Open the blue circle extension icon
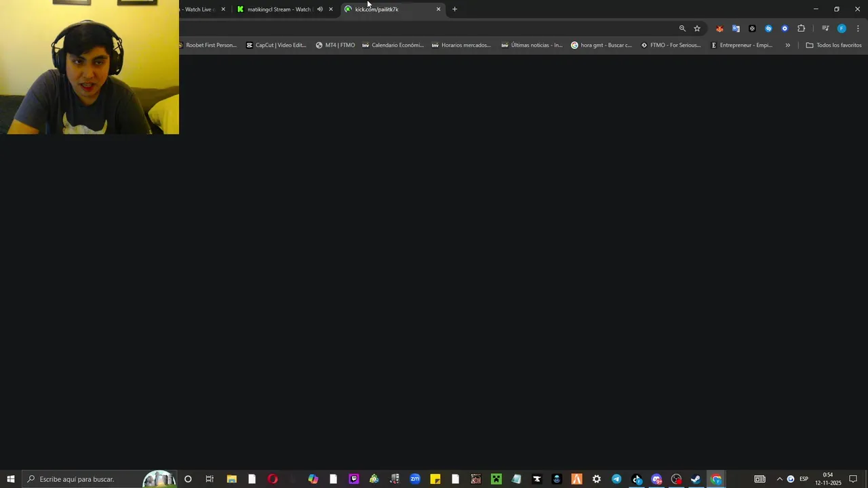The height and width of the screenshot is (488, 868). pos(785,28)
